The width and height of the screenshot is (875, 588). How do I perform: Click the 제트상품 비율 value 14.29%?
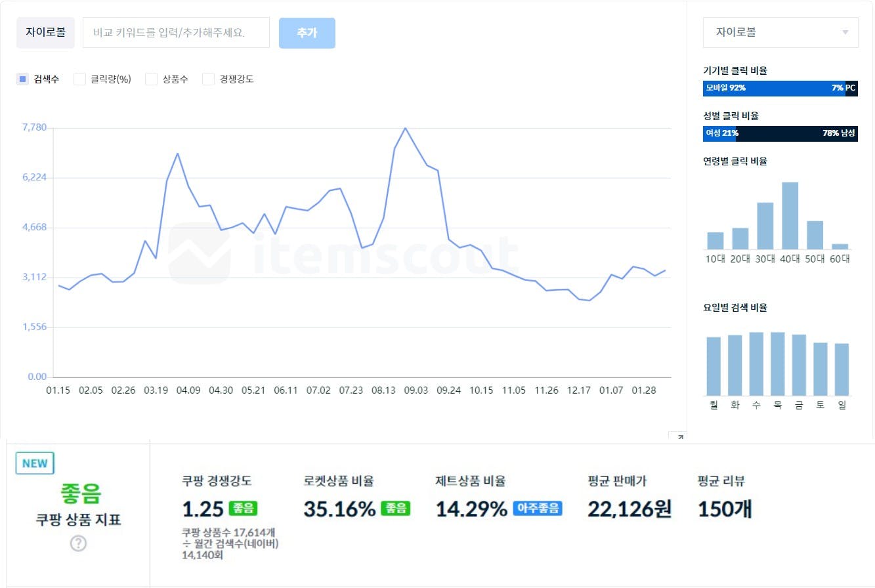click(471, 509)
